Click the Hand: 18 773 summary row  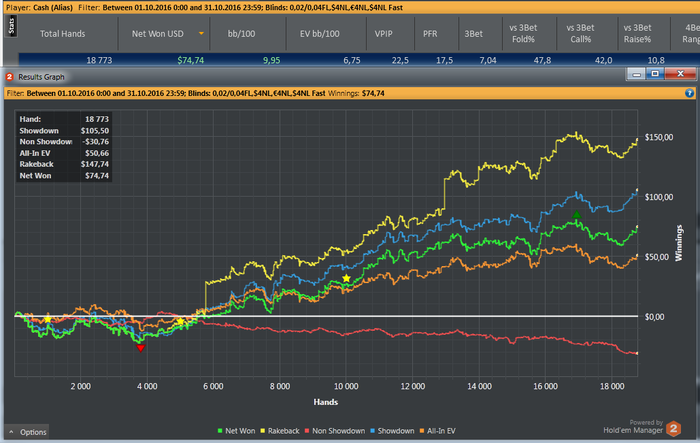click(x=64, y=119)
